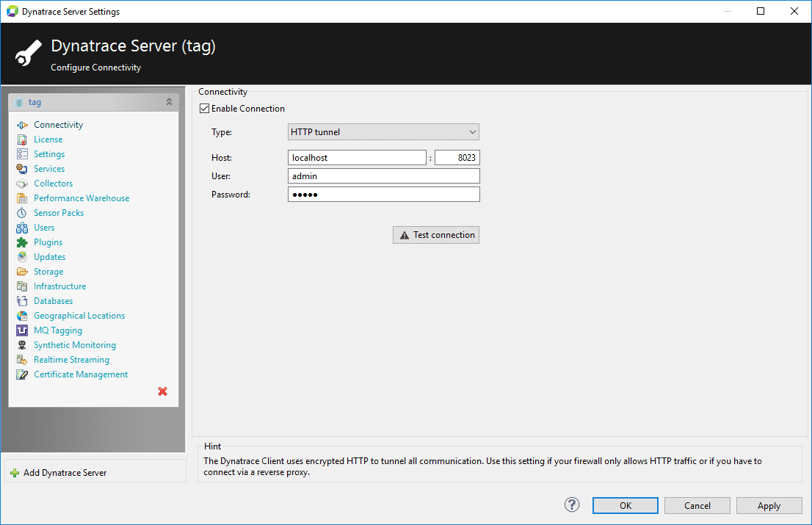Click the MQ Tagging purple icon
The image size is (812, 525).
pyautogui.click(x=22, y=330)
